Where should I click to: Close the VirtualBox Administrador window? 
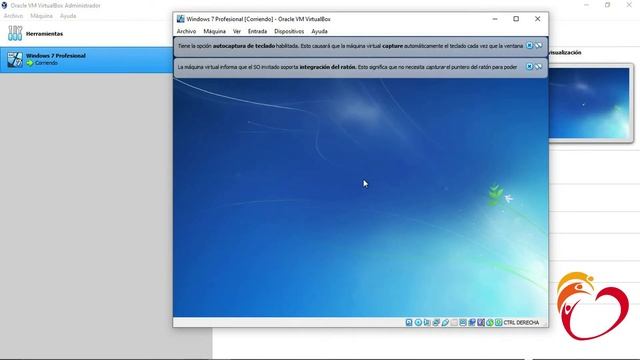(x=629, y=5)
